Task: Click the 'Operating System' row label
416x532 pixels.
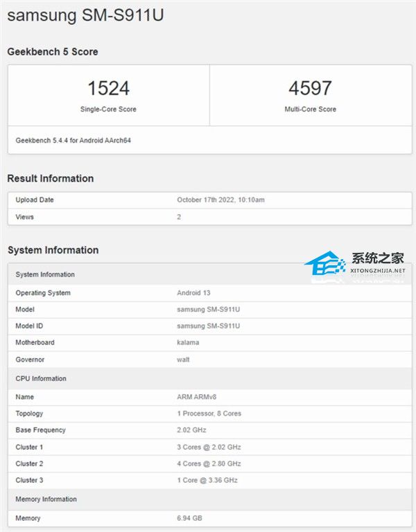Action: click(x=43, y=293)
